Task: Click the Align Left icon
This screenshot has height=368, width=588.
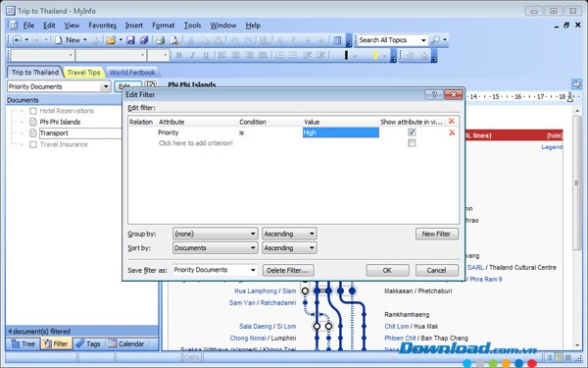Action: (x=222, y=55)
